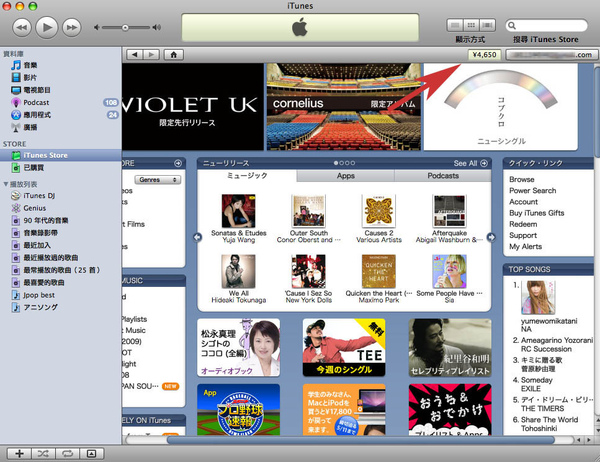Image resolution: width=600 pixels, height=462 pixels.
Task: Open VIOLET UK banner
Action: (192, 107)
